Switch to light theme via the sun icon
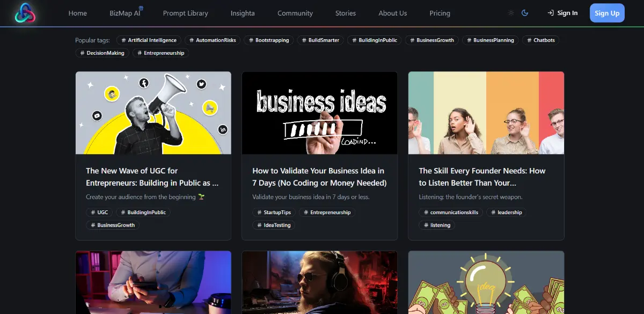The height and width of the screenshot is (314, 644). click(x=511, y=12)
